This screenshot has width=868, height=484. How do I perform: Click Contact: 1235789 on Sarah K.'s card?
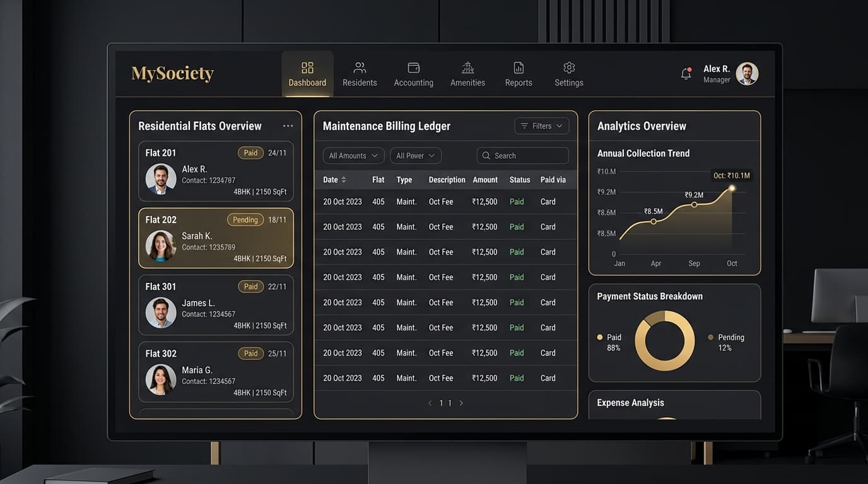pyautogui.click(x=208, y=248)
